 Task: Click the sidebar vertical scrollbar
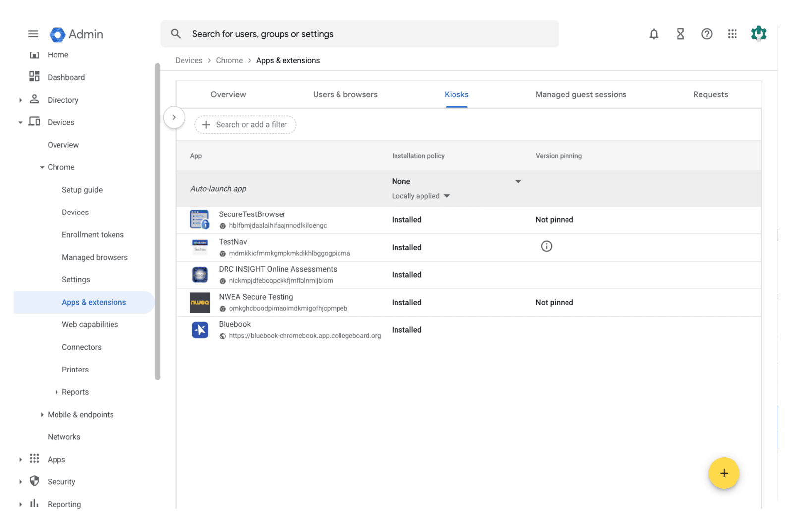click(x=158, y=221)
